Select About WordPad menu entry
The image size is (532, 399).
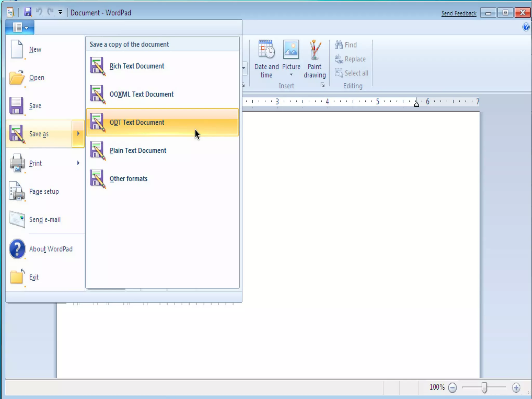tap(45, 249)
